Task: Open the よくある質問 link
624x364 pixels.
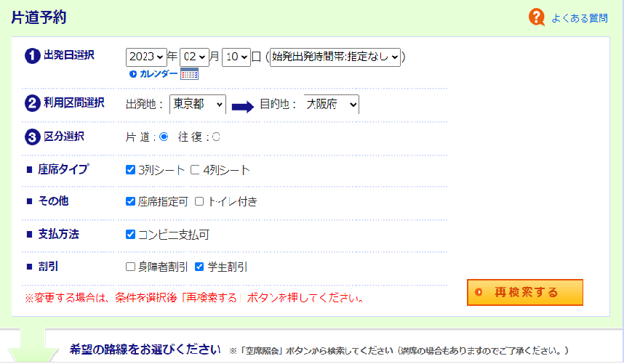Action: (579, 18)
